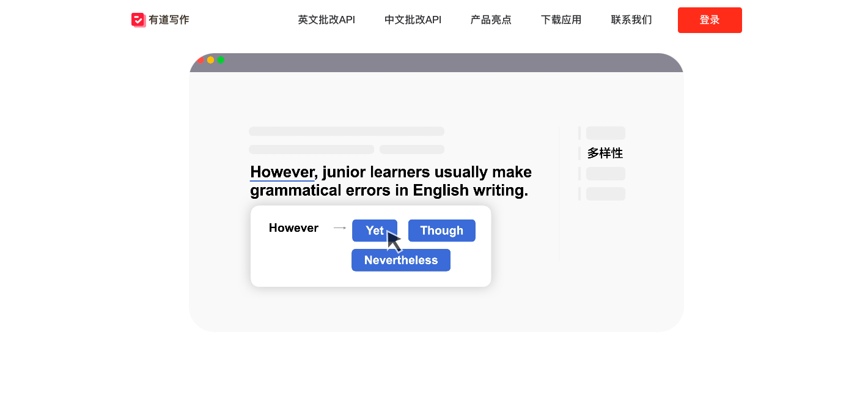Click the underlined word However in the sentence
The height and width of the screenshot is (403, 868).
pyautogui.click(x=282, y=172)
